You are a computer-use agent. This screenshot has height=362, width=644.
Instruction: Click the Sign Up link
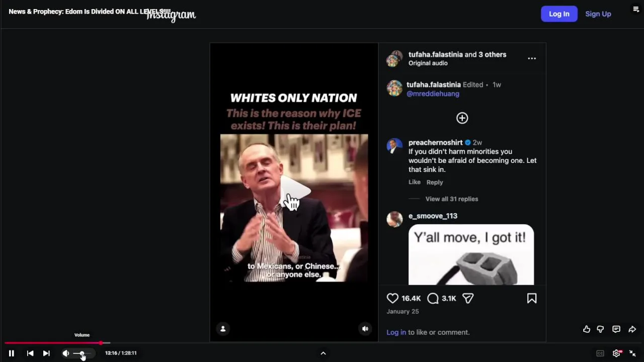(x=598, y=14)
